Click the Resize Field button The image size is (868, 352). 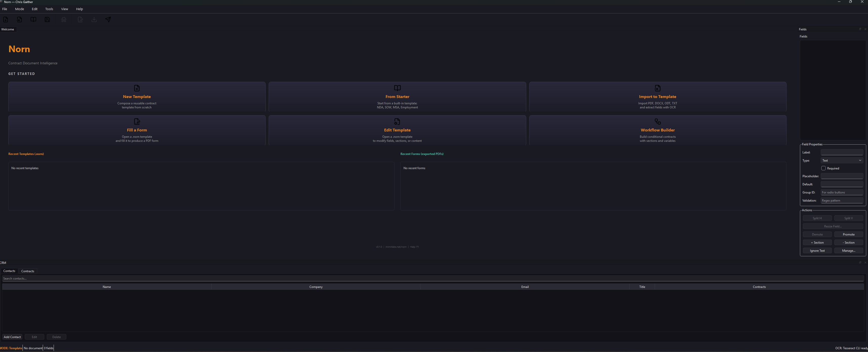(x=833, y=226)
